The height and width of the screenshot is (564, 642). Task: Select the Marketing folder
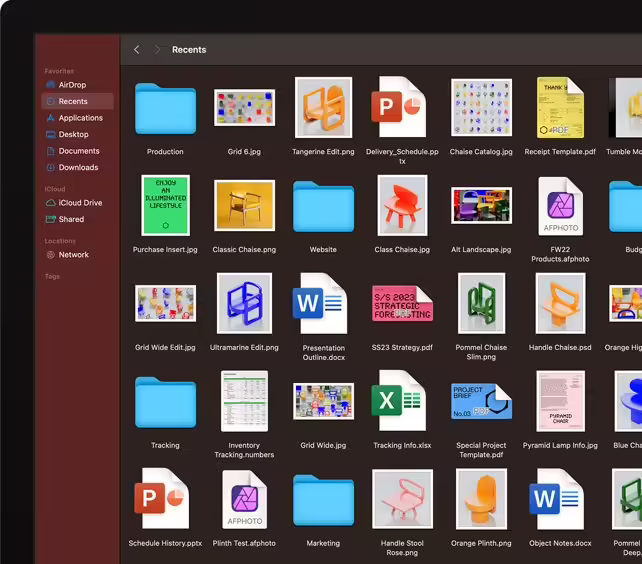[x=323, y=499]
